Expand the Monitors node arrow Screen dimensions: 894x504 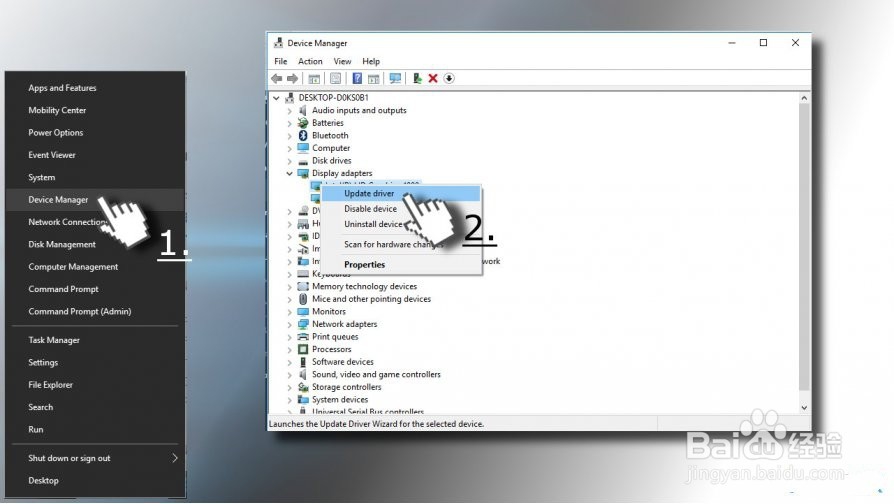click(x=290, y=312)
